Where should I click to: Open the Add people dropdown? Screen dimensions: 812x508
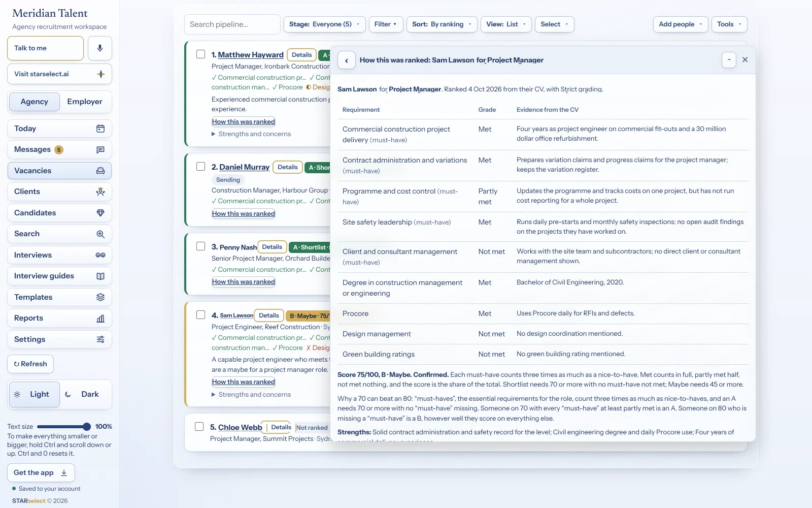click(680, 24)
